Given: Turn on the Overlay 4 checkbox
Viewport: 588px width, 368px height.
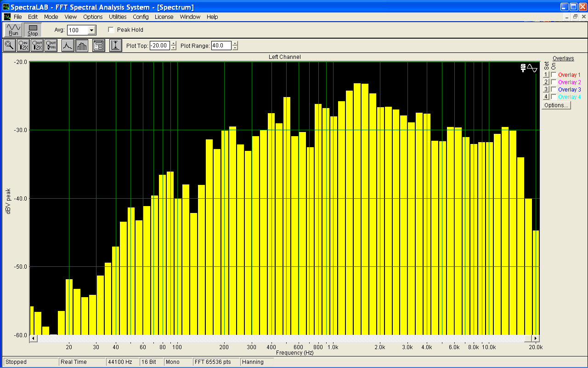Looking at the screenshot, I should (x=554, y=97).
